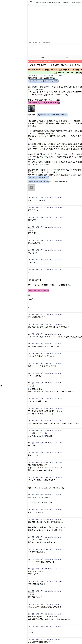Viewport: 82px width, 644px height.
Task: Click the text 自殺かな？
Action: pyautogui.click(x=32, y=220)
